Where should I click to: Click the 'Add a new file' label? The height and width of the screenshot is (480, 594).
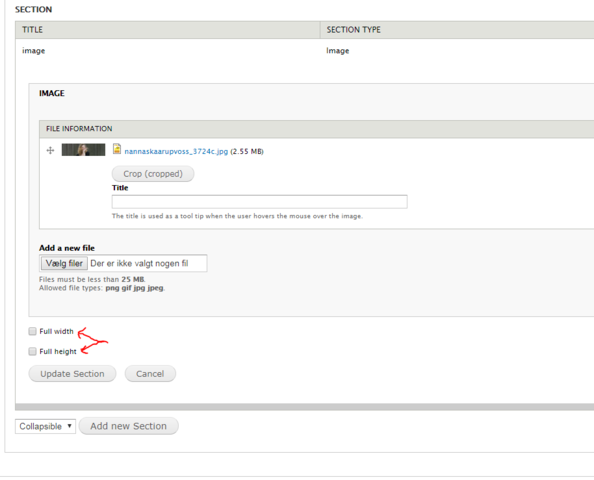67,248
